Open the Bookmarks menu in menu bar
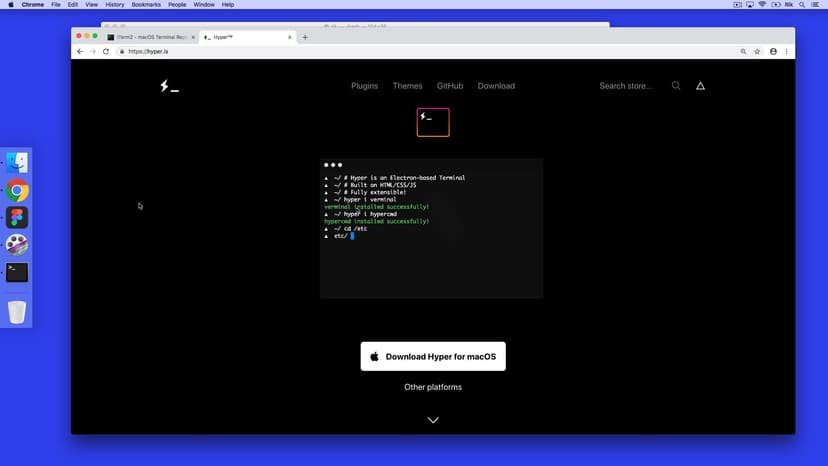Viewport: 828px width, 466px height. pyautogui.click(x=146, y=5)
